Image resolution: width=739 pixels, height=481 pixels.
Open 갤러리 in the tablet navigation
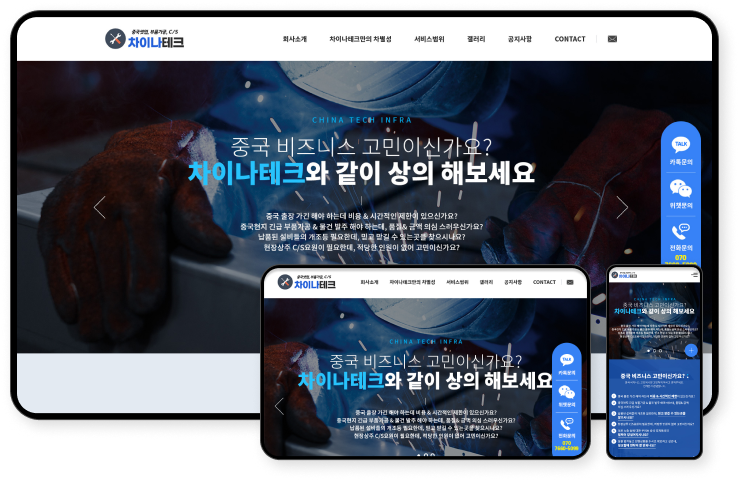pyautogui.click(x=486, y=282)
